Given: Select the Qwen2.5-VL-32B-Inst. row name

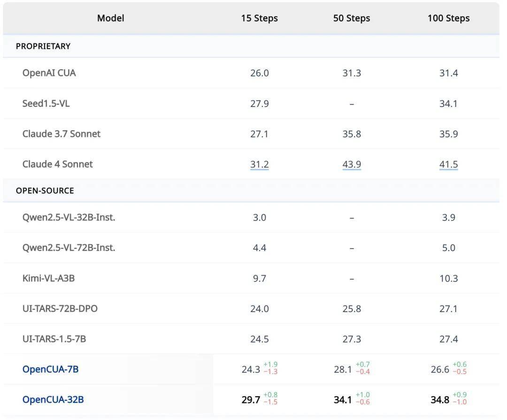Looking at the screenshot, I should click(69, 217).
